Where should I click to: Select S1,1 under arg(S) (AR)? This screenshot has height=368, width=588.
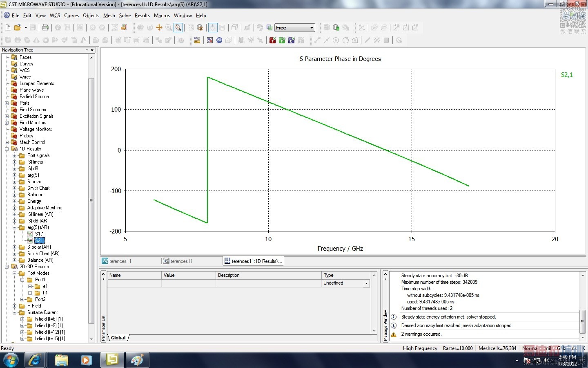(x=39, y=234)
